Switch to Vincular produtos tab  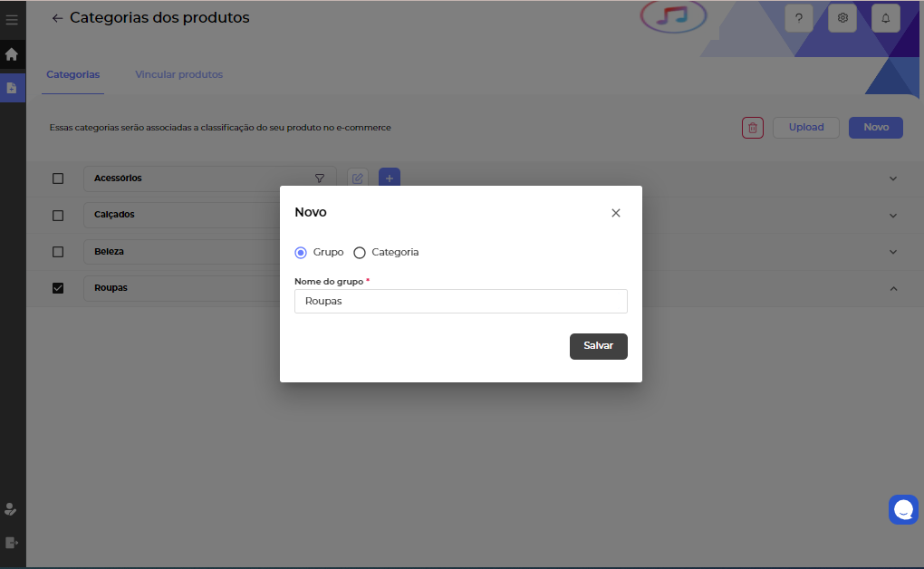178,74
